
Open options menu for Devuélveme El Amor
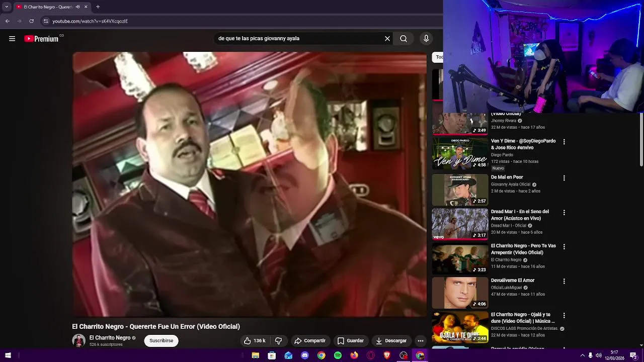(564, 281)
